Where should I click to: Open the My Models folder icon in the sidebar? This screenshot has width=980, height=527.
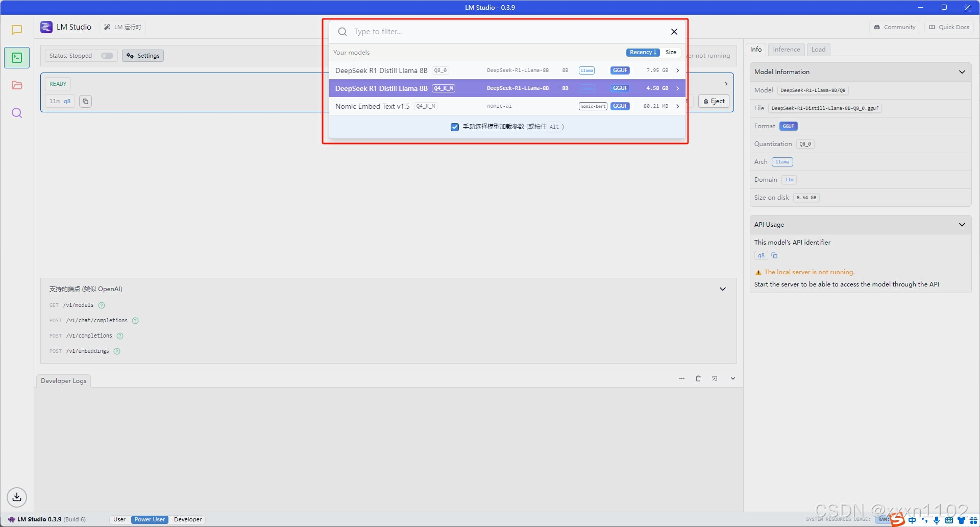17,85
